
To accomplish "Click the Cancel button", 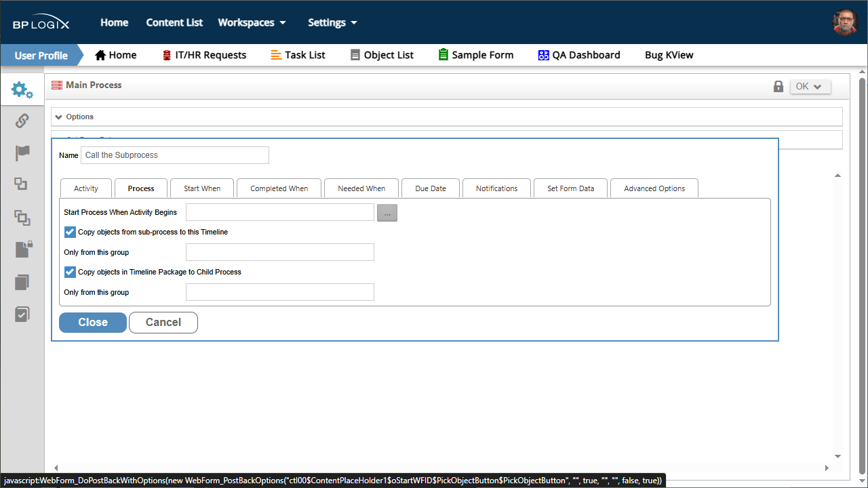I will [163, 323].
